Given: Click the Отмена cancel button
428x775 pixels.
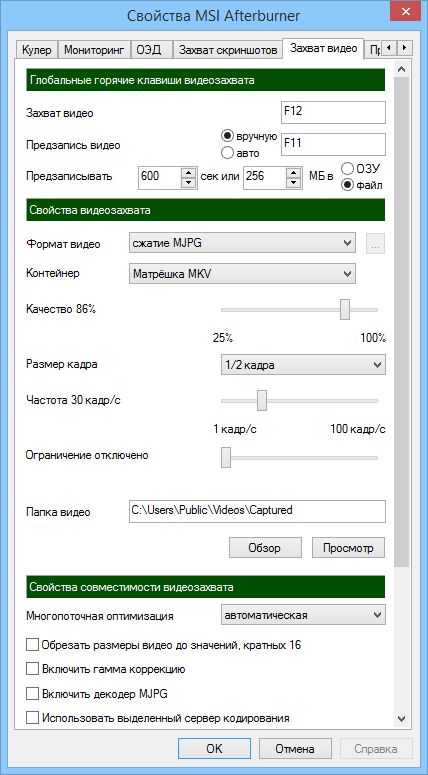Looking at the screenshot, I should click(295, 748).
